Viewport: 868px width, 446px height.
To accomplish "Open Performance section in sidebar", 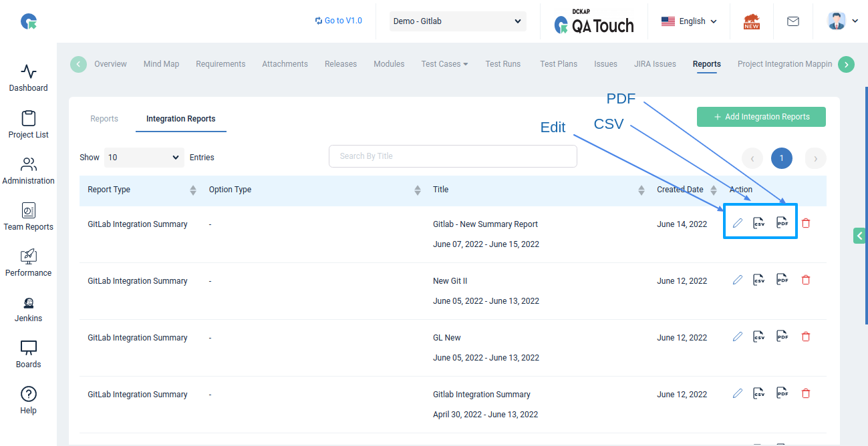I will click(x=28, y=263).
